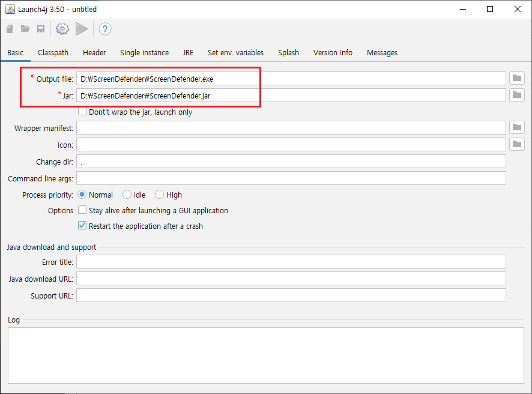Click the Change dir field
This screenshot has width=532, height=394.
pyautogui.click(x=291, y=162)
